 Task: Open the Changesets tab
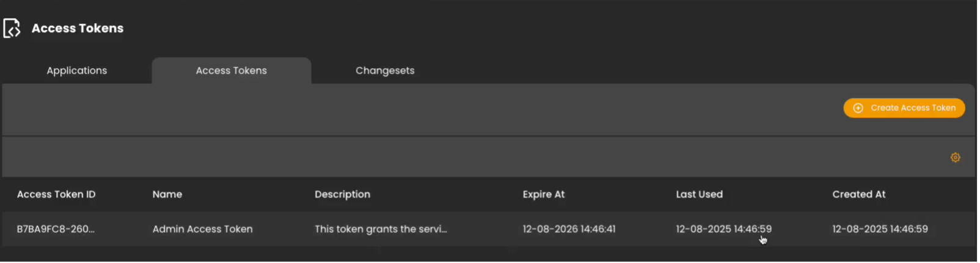click(x=385, y=71)
